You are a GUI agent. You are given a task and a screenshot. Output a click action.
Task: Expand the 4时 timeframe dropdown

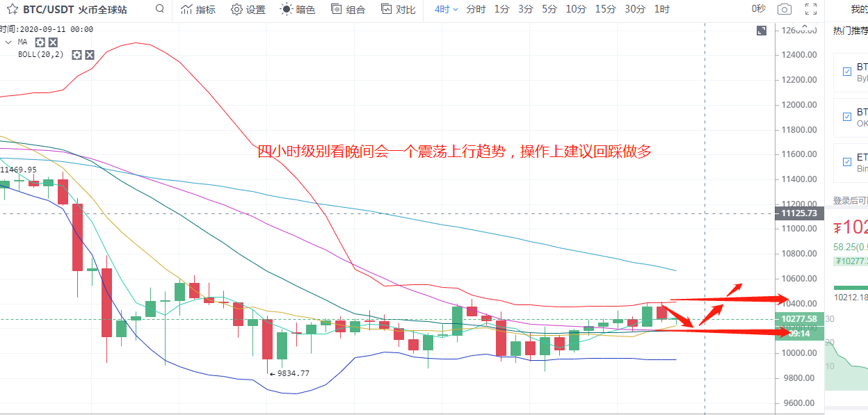(447, 9)
